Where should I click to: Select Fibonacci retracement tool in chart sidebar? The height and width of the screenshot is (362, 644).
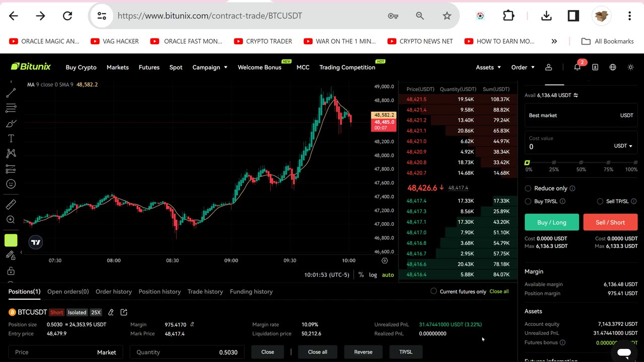pos(11,108)
